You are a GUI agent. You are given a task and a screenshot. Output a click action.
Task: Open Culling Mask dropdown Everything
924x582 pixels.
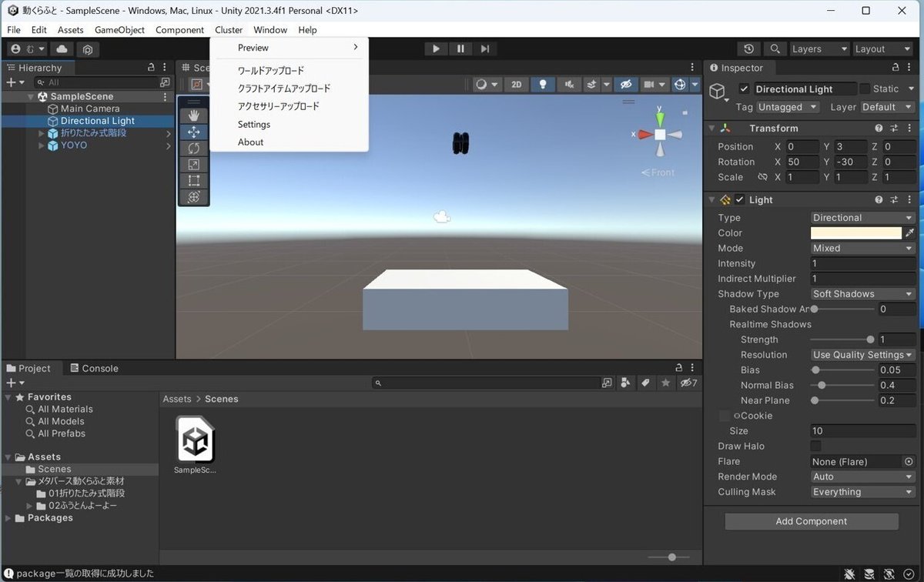tap(862, 492)
